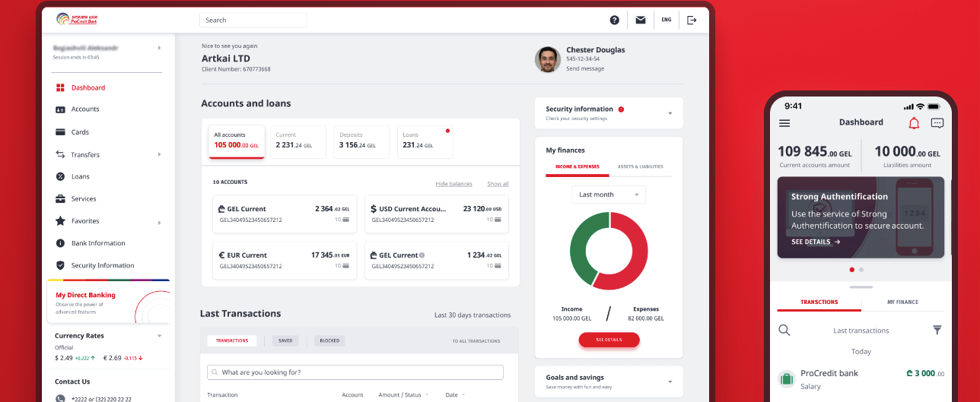This screenshot has height=402, width=980.
Task: Tap the Transctions tab on phone
Action: tap(819, 302)
